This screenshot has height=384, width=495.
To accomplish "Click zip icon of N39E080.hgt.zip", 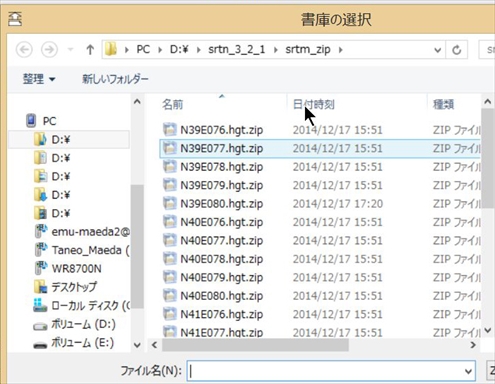I will (x=169, y=203).
